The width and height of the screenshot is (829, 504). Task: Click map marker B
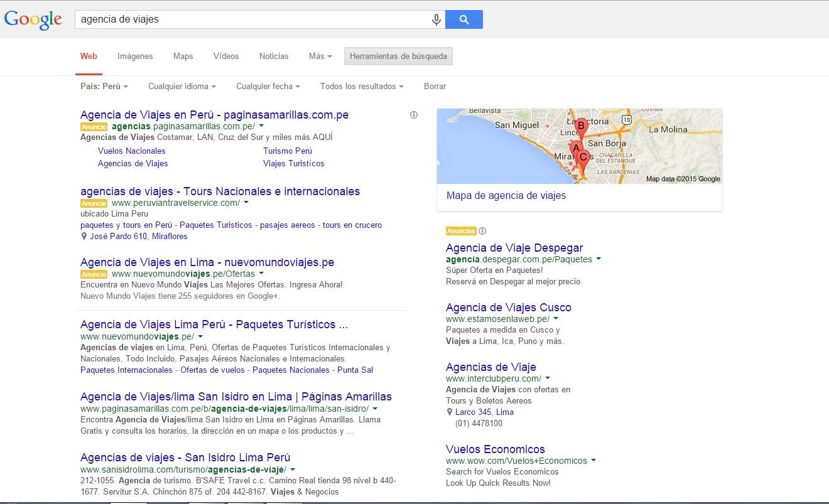pyautogui.click(x=581, y=128)
